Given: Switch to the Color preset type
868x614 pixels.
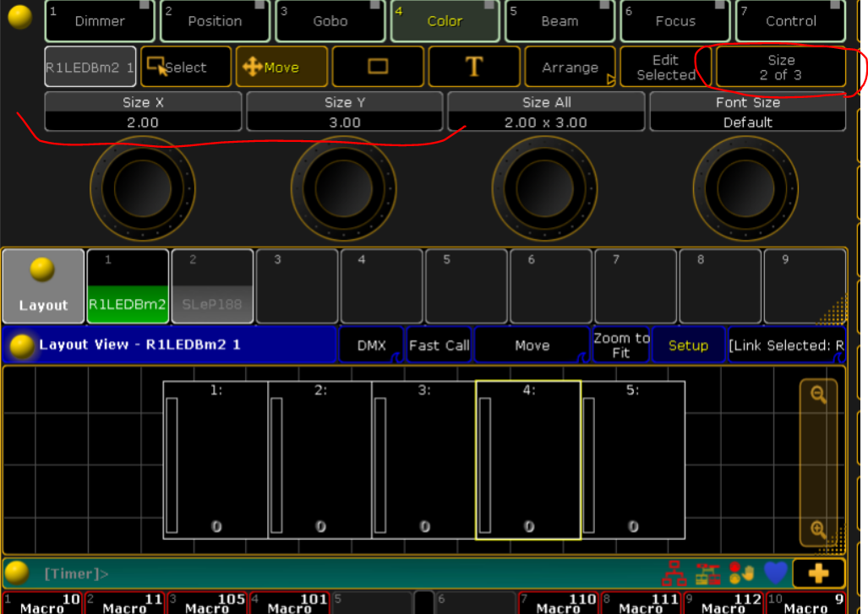Looking at the screenshot, I should tap(445, 21).
